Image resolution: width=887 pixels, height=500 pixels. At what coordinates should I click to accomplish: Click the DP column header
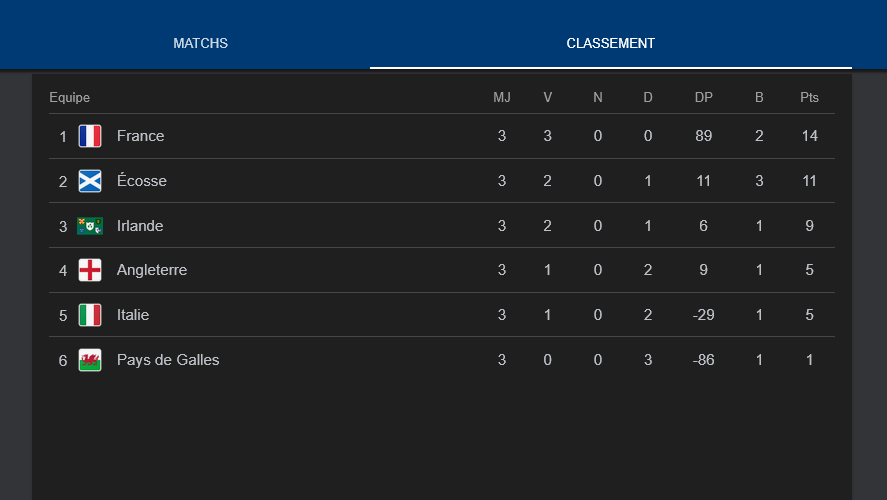[x=704, y=97]
